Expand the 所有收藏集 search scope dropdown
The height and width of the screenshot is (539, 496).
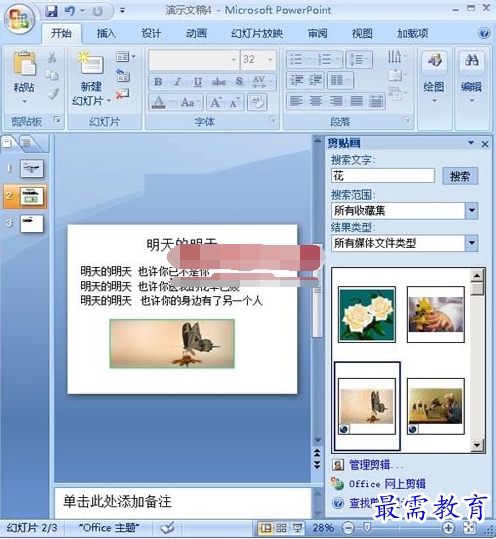[472, 210]
